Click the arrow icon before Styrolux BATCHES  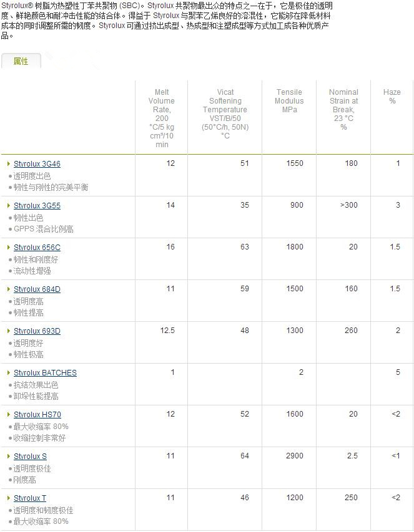(9, 373)
